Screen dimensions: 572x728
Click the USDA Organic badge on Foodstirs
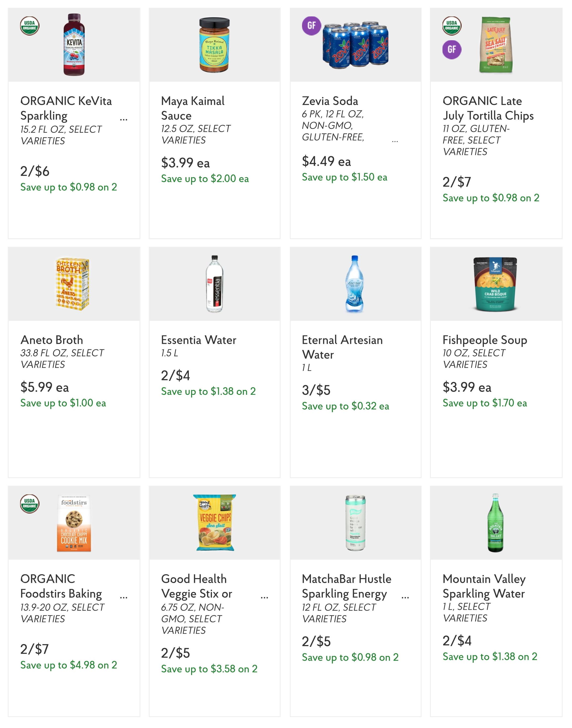point(30,504)
